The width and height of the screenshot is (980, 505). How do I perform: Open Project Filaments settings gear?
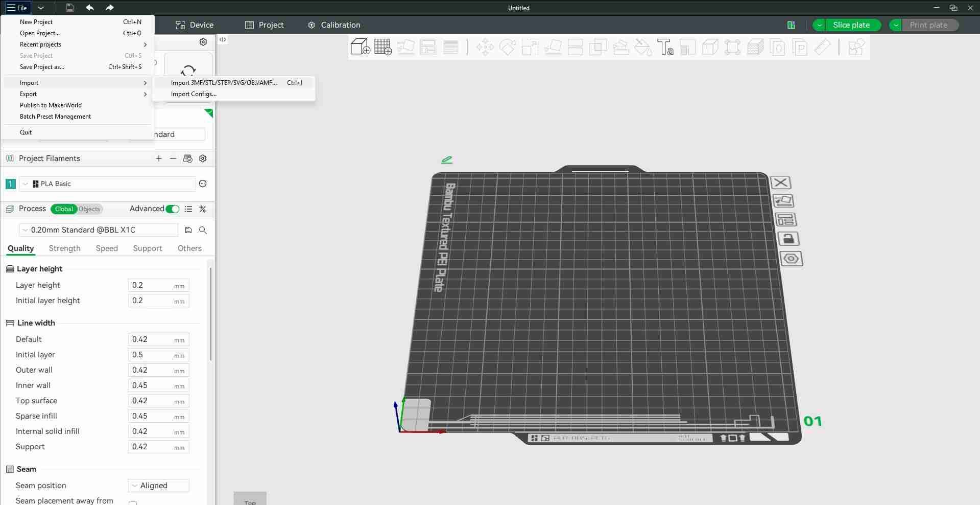pos(203,158)
